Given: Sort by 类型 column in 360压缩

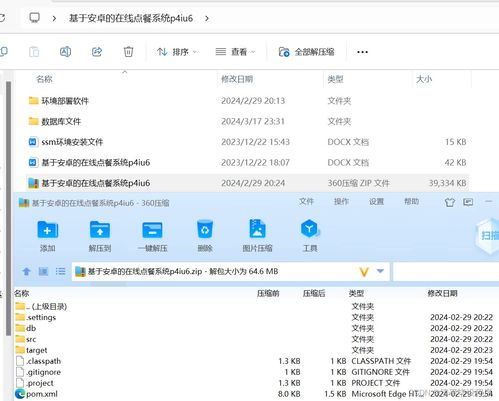Looking at the screenshot, I should pos(356,293).
